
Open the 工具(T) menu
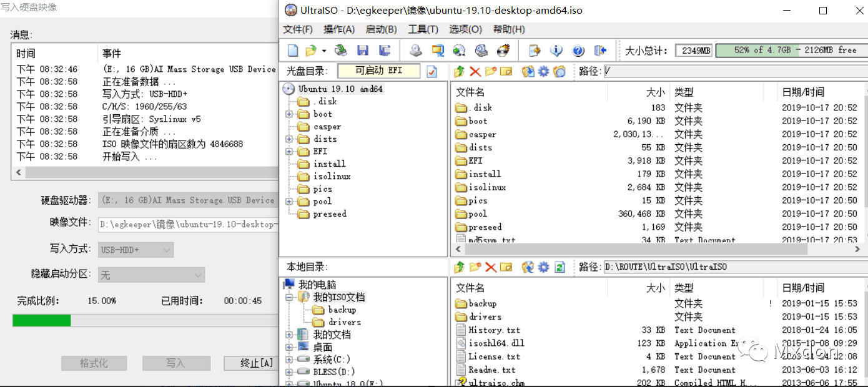(x=423, y=29)
